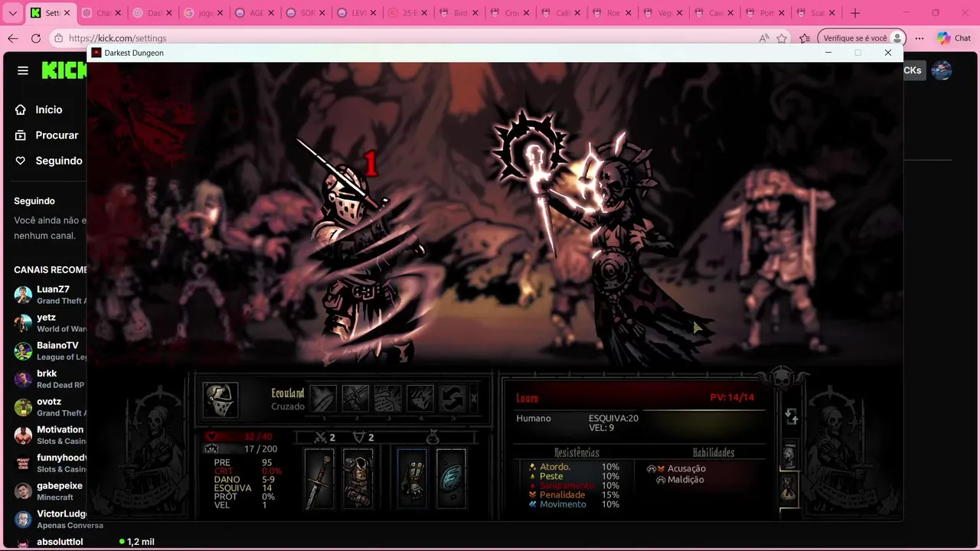Reload the kick.com page
This screenshot has width=980, height=551.
[x=36, y=38]
